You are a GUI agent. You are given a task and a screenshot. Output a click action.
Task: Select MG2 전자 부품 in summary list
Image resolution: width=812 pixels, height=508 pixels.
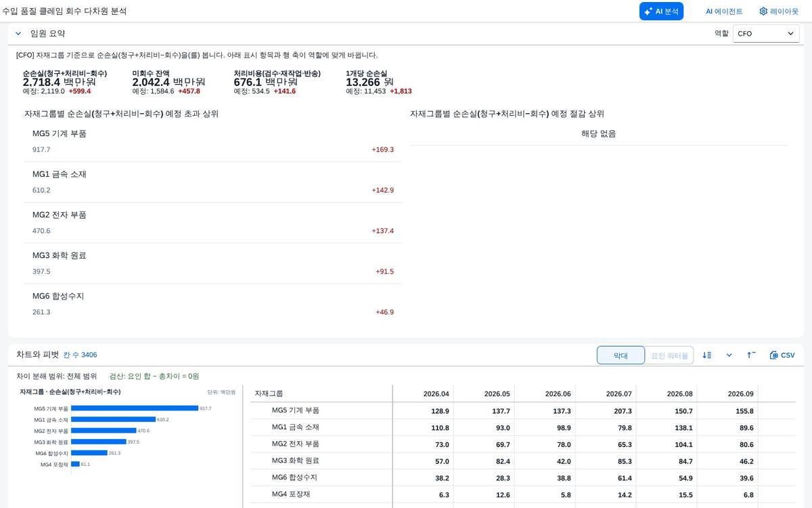pos(213,223)
